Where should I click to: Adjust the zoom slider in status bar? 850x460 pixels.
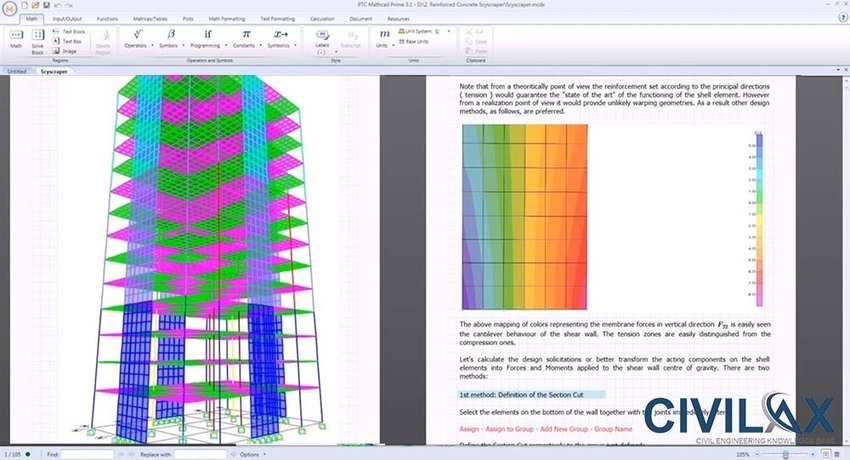[790, 454]
